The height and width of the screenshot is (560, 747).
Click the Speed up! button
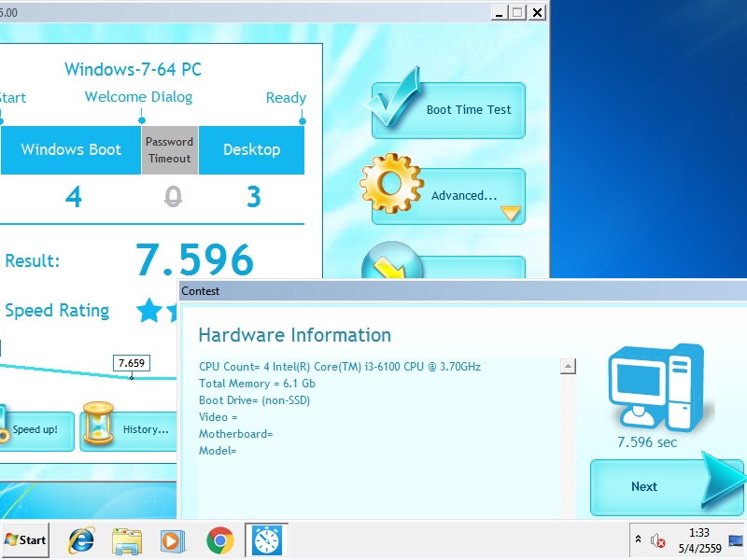pyautogui.click(x=36, y=431)
